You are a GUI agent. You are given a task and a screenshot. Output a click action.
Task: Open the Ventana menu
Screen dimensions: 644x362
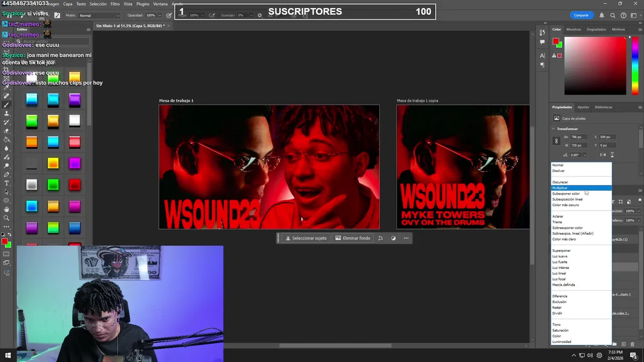coord(160,4)
